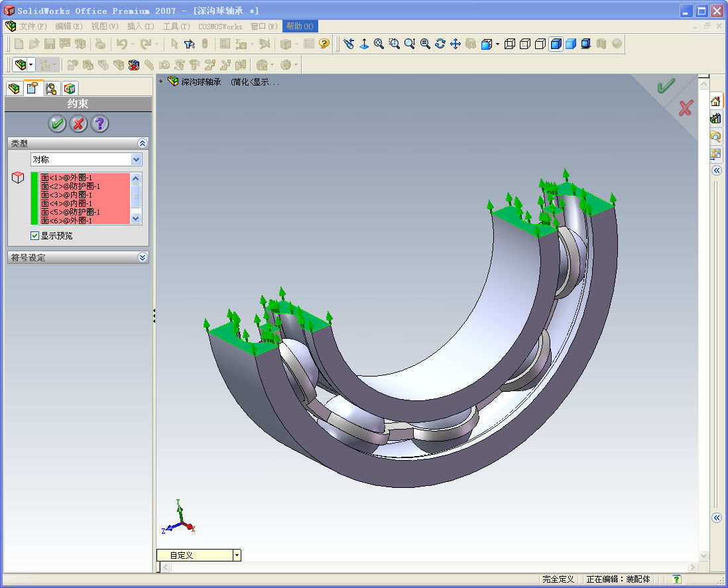This screenshot has width=728, height=588.
Task: Click the bottom double-chevron on right edge
Action: 716,518
